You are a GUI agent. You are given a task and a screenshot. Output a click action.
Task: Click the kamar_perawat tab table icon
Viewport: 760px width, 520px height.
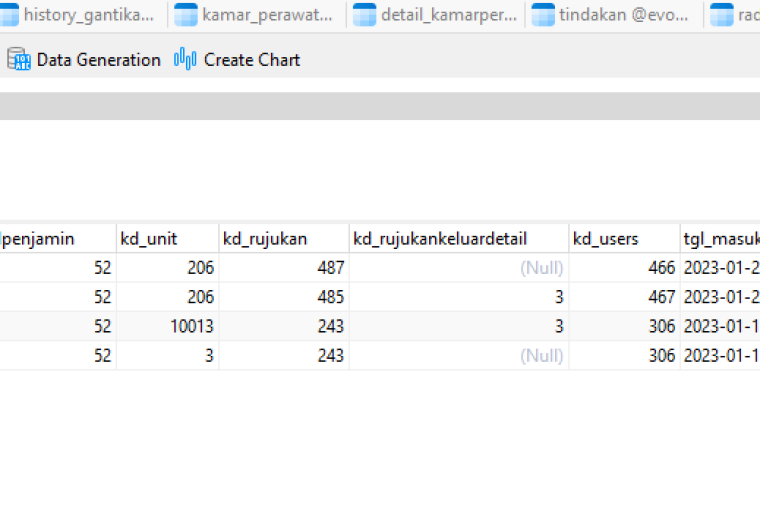[186, 15]
